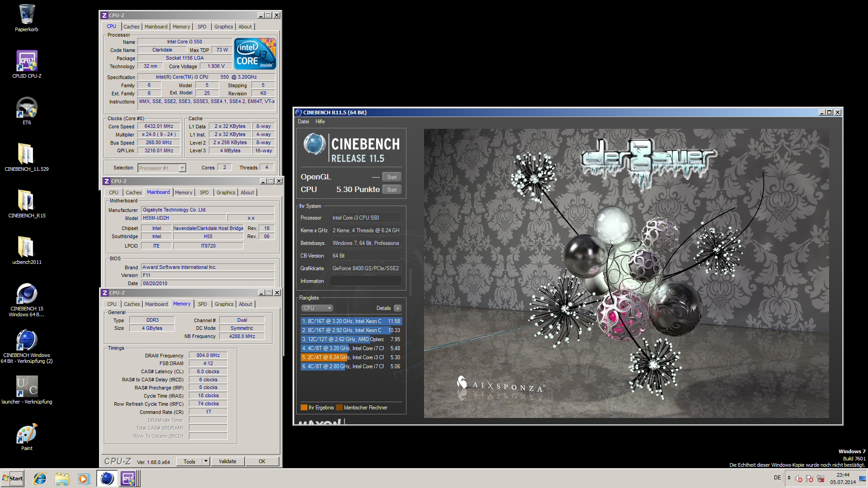Open the Hilfe menu in Cinebench
This screenshot has width=868, height=488.
coord(320,122)
